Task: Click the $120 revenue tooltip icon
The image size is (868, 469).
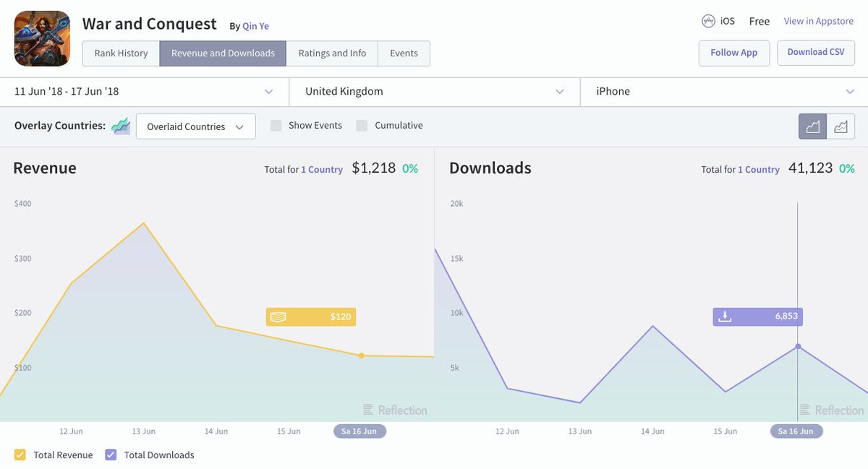Action: coord(278,317)
